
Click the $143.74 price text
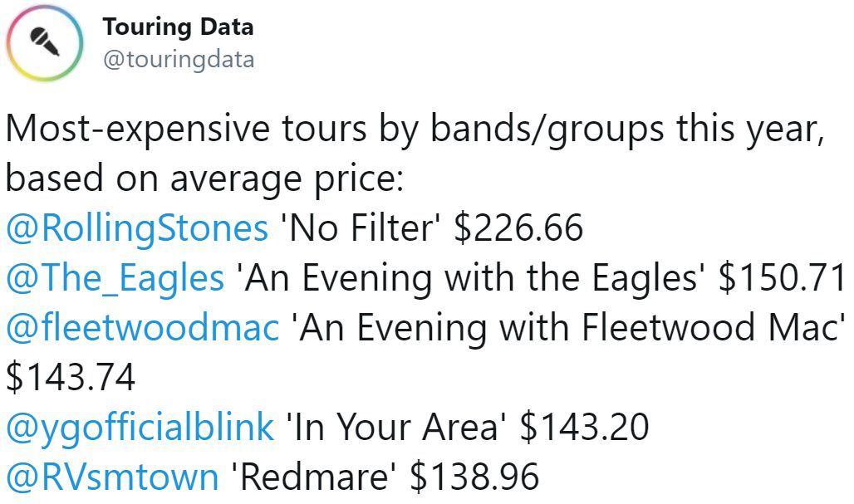pyautogui.click(x=71, y=377)
